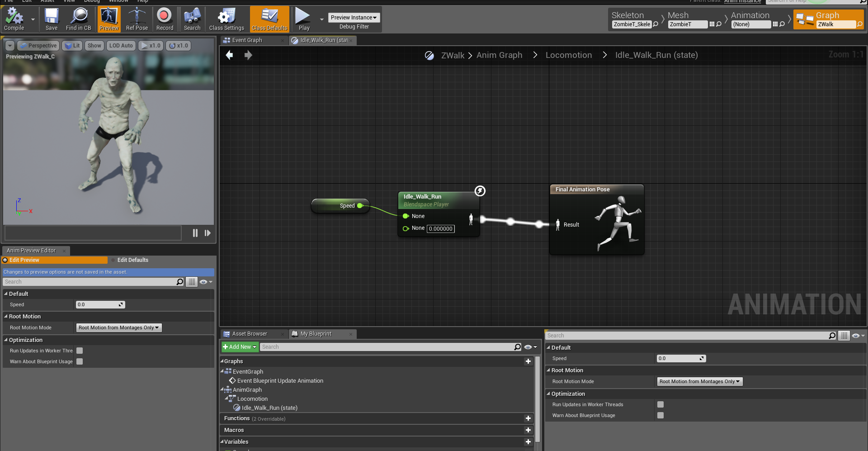This screenshot has height=451, width=868.
Task: Click Find in CB toolbar icon
Action: pyautogui.click(x=79, y=19)
